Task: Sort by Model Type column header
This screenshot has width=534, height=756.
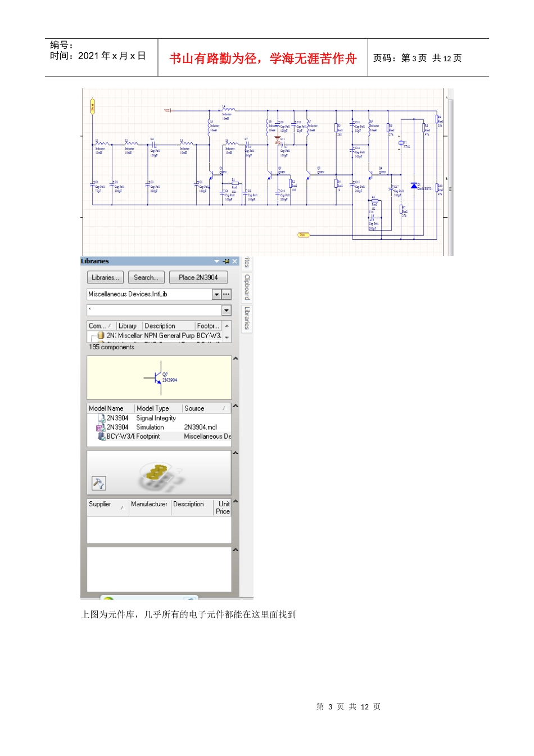Action: [x=159, y=408]
